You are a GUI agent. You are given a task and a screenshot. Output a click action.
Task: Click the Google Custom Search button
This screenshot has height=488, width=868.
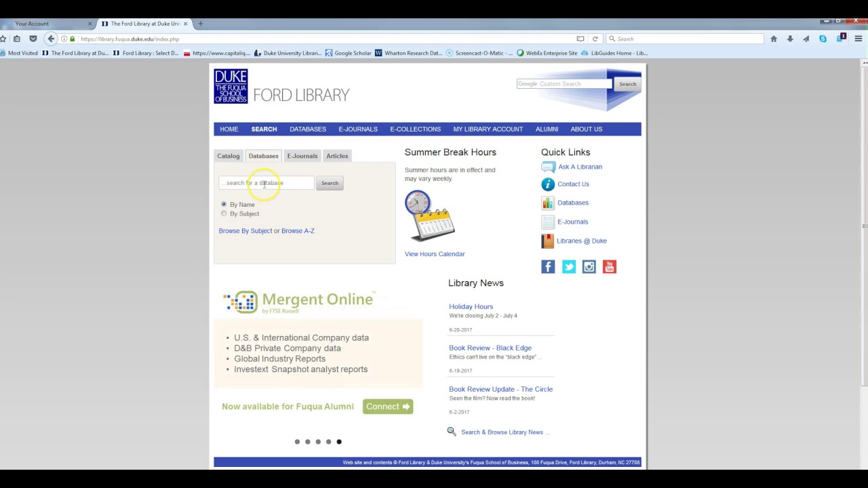(x=627, y=84)
